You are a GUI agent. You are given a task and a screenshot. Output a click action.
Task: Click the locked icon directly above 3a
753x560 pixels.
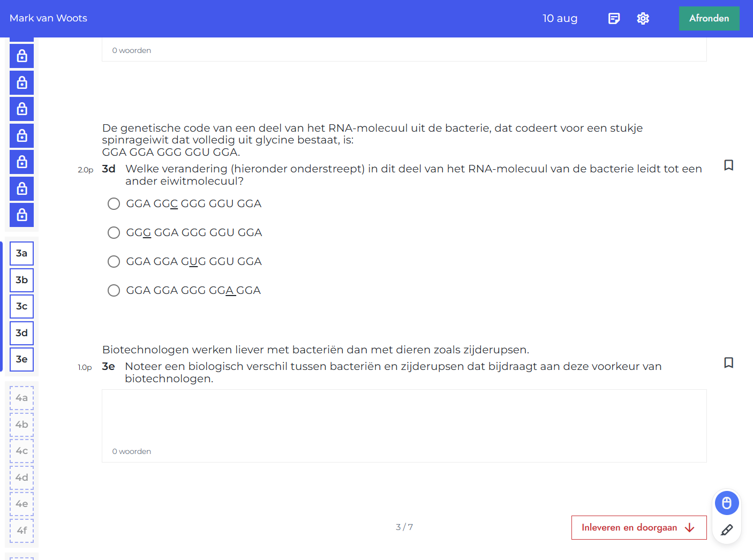pos(22,215)
